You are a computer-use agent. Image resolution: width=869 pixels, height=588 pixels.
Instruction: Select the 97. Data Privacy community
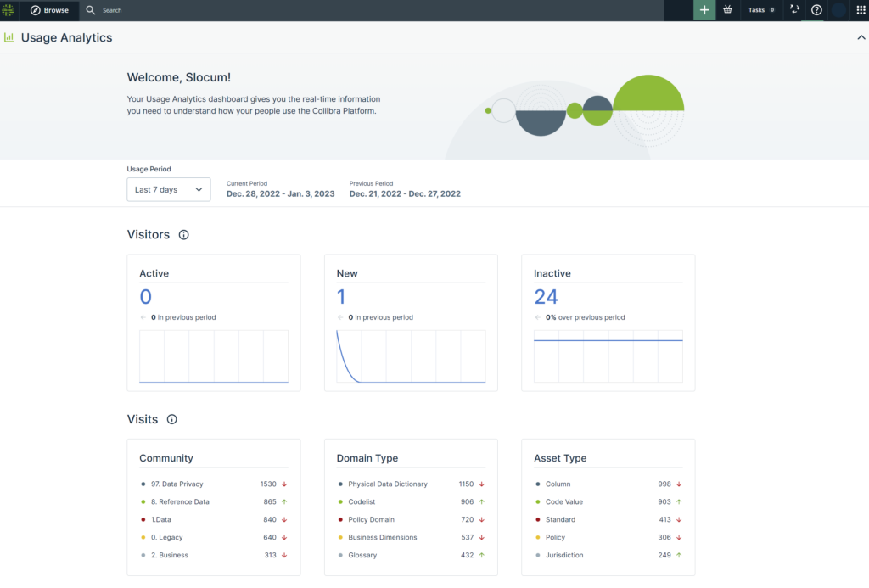point(177,484)
